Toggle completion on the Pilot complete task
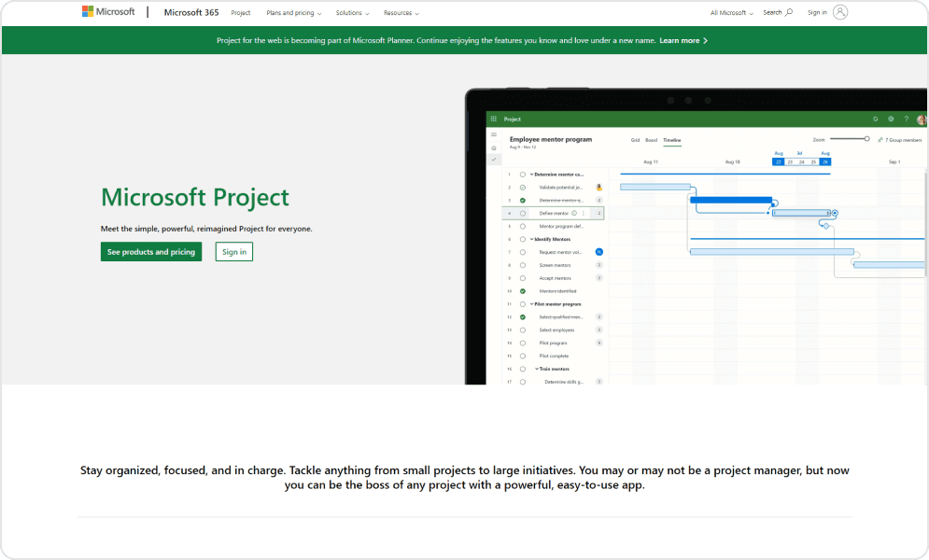 (523, 356)
